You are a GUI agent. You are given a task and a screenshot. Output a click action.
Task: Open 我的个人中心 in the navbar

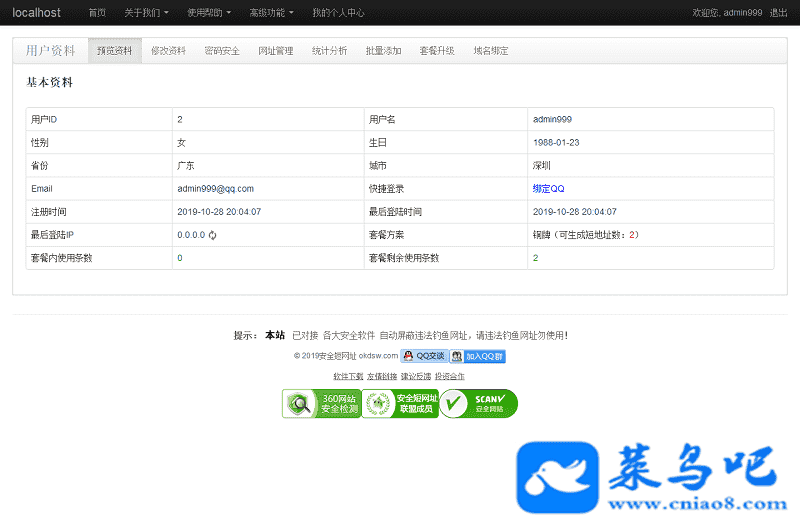pyautogui.click(x=338, y=13)
